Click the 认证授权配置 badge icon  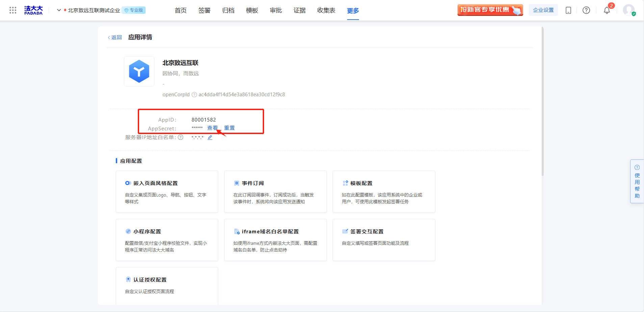click(x=128, y=280)
